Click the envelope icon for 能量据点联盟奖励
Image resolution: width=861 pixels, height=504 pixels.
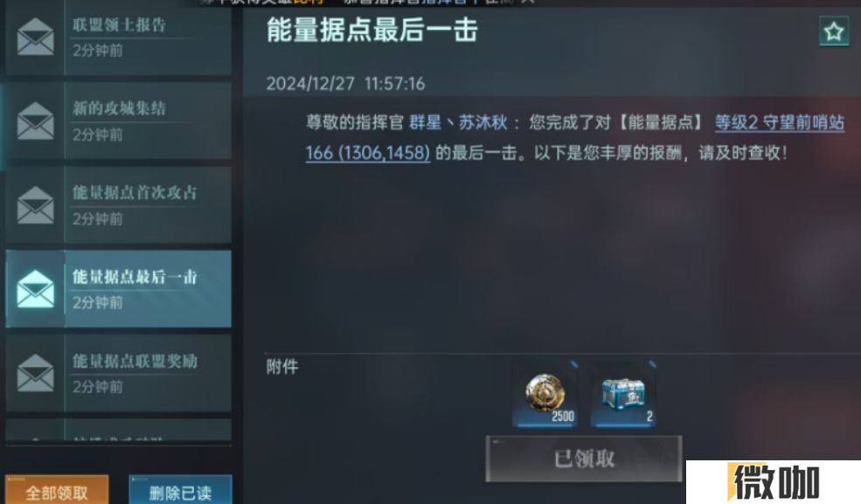35,373
